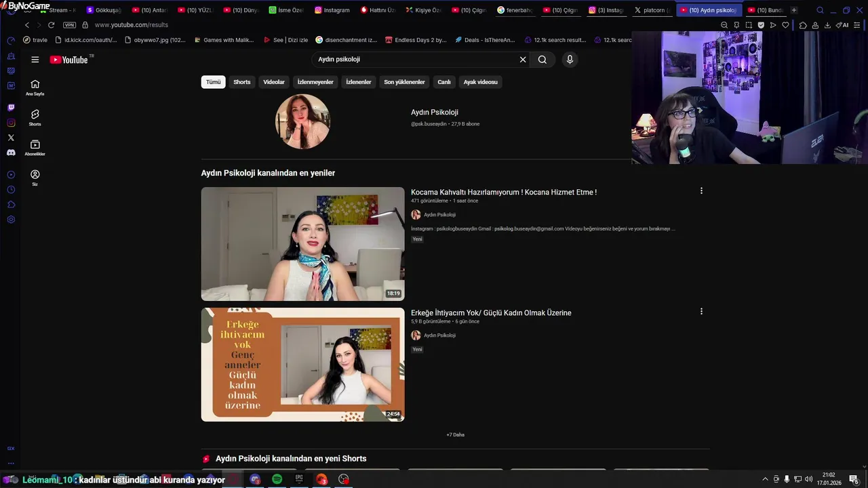Select the Ayak videosu filter chip
Screen dimensions: 868x488
[x=480, y=82]
